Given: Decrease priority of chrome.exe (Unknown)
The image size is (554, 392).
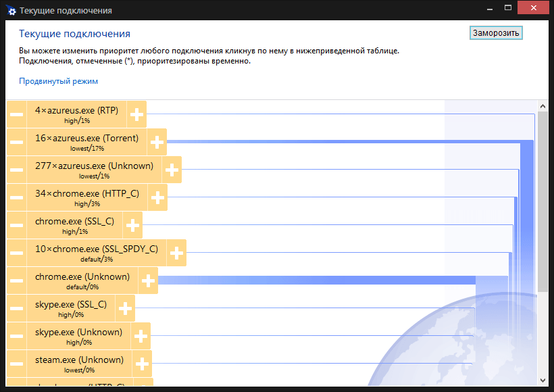Looking at the screenshot, I should [x=17, y=280].
